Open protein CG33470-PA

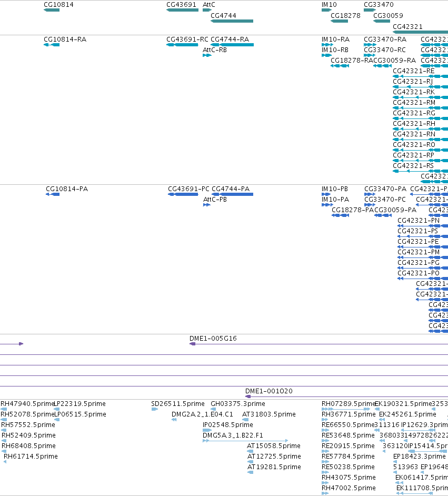[385, 189]
